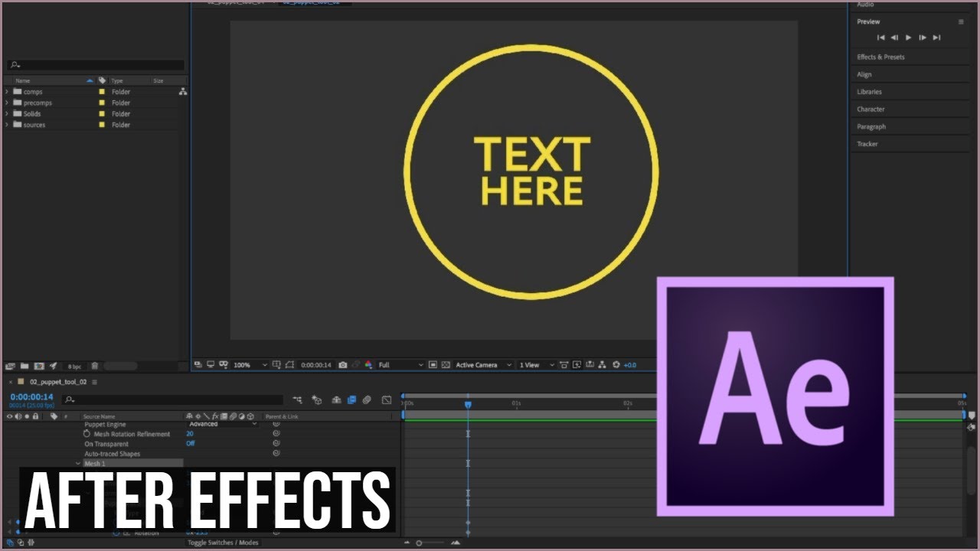Open the 02_puppet_tool_02 timeline panel menu
980x551 pixels.
point(95,382)
